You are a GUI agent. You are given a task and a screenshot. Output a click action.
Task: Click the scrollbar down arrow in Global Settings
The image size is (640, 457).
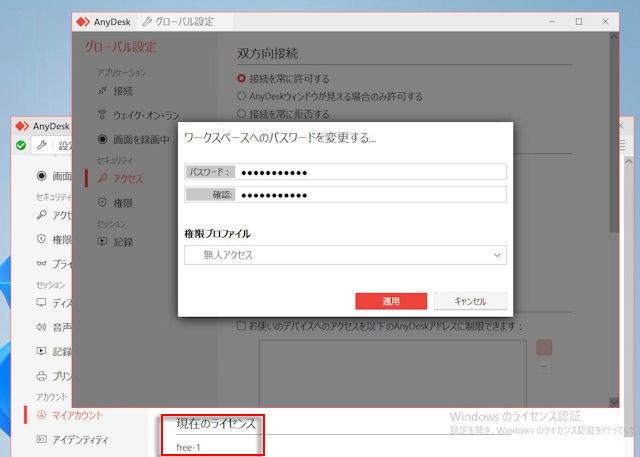coord(613,402)
